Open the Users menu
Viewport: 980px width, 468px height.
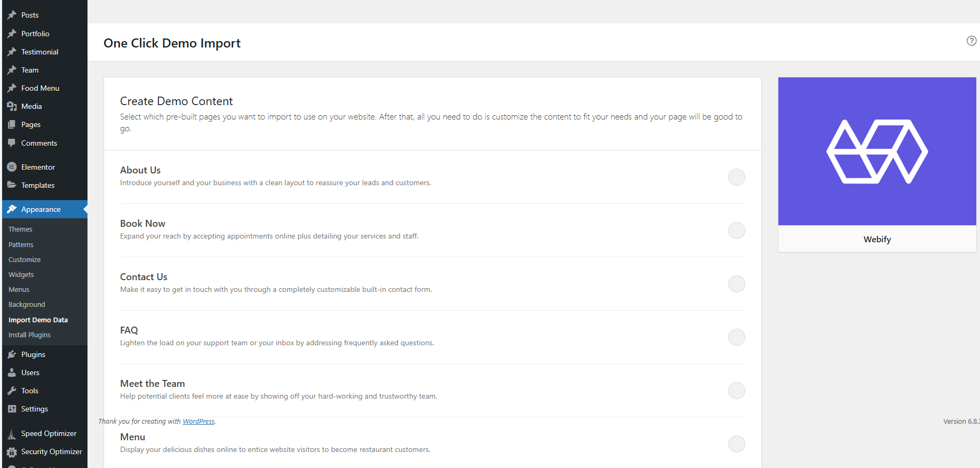click(45, 372)
